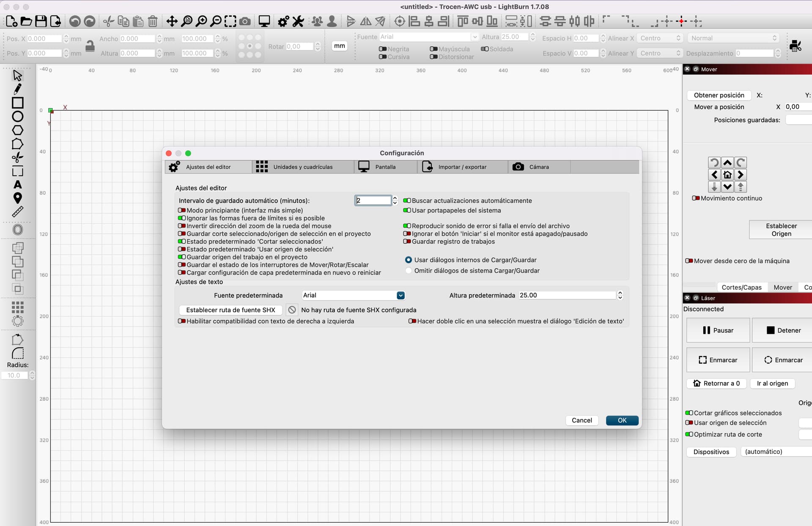The height and width of the screenshot is (526, 812).
Task: Select the Polygon drawing tool
Action: (17, 130)
